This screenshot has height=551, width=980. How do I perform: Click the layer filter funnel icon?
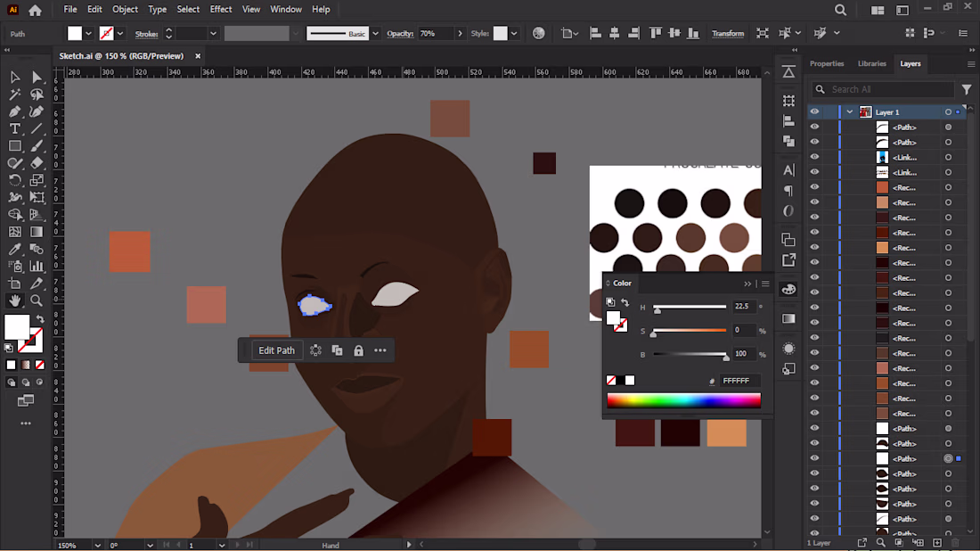click(x=967, y=89)
